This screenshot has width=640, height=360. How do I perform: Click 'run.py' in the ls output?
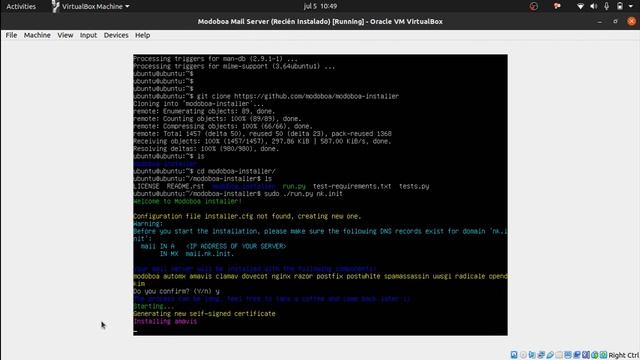point(294,186)
